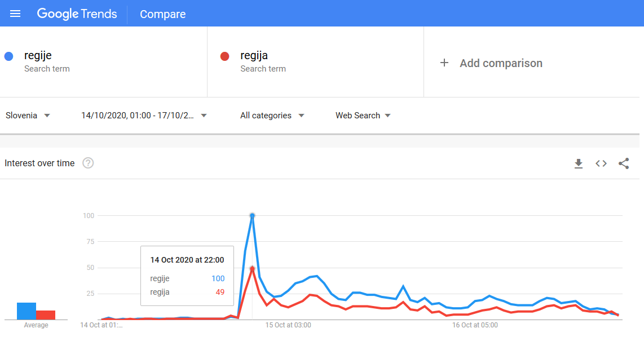
Task: Show help for Interest over time
Action: pyautogui.click(x=88, y=163)
